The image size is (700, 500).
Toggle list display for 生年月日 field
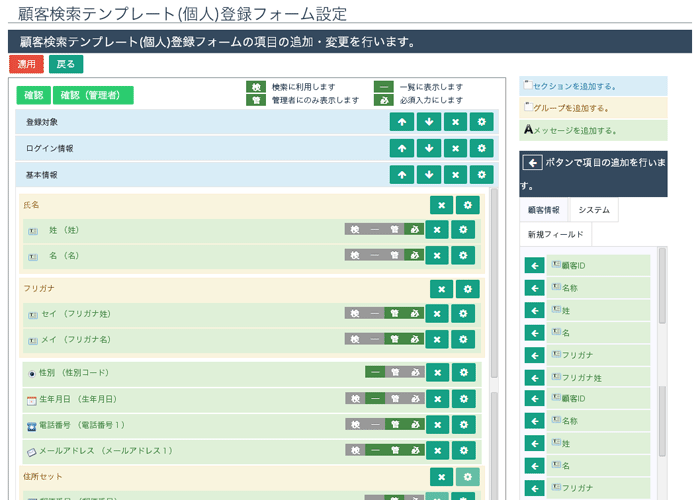[375, 398]
